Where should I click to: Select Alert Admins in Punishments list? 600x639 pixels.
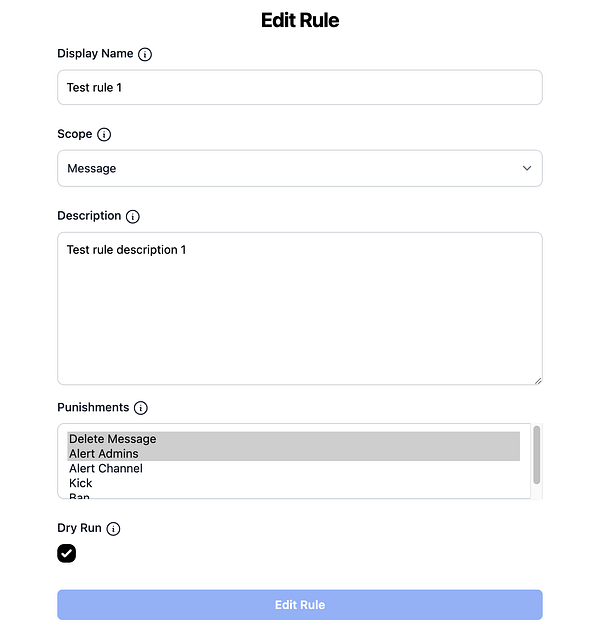104,454
